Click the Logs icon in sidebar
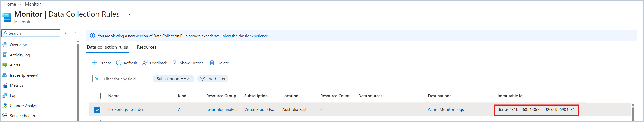Viewport: 644px width, 122px height. (5, 95)
